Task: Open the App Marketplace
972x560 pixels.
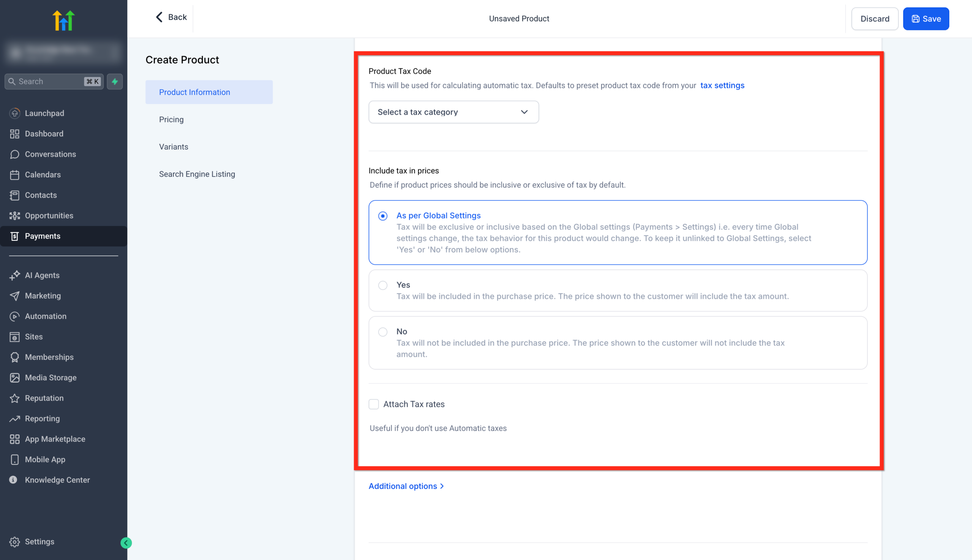Action: tap(55, 439)
